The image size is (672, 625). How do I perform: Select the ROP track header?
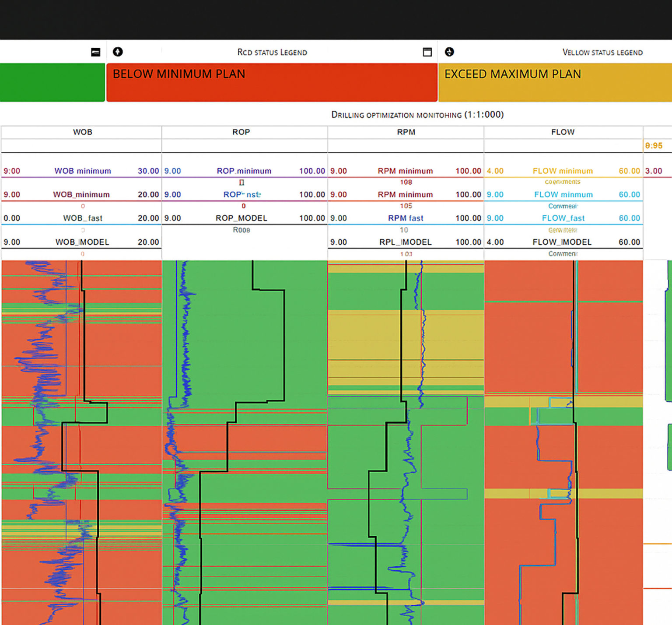241,132
